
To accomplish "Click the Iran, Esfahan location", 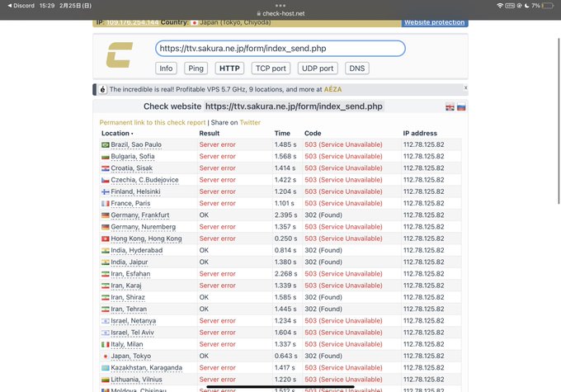I will (130, 274).
